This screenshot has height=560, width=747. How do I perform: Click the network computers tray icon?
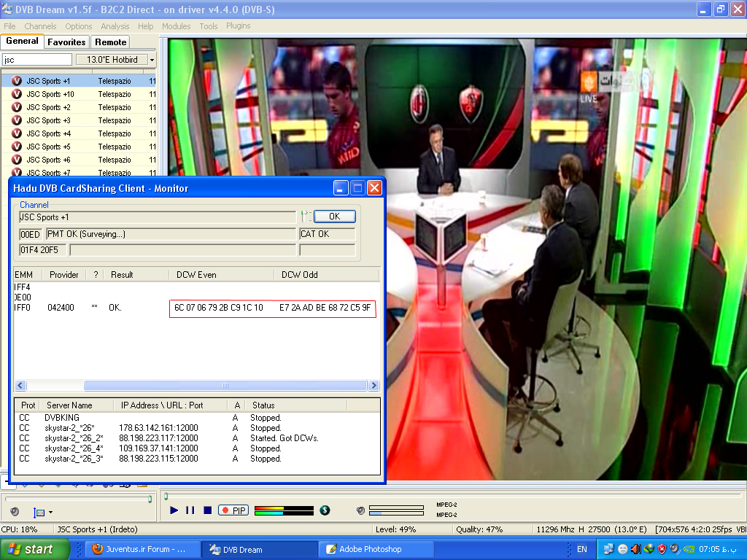609,549
